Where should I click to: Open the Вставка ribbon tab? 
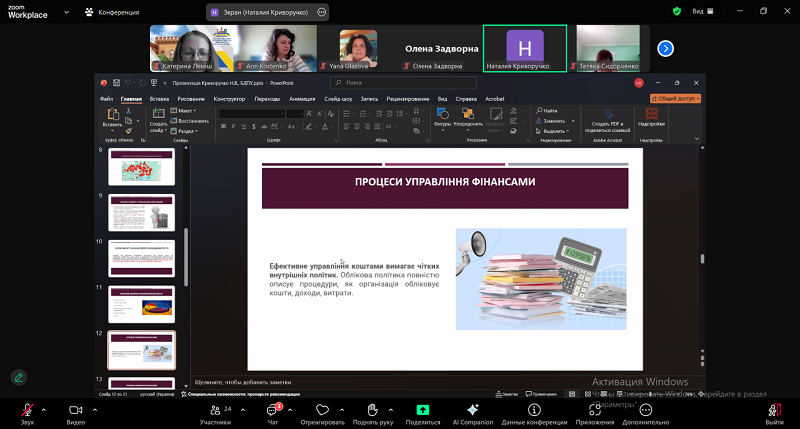[x=159, y=99]
